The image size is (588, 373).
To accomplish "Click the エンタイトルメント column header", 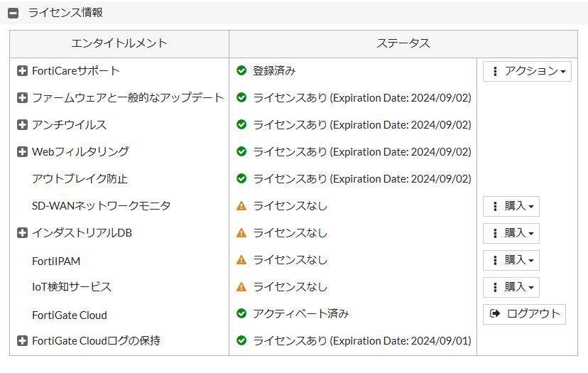I will pyautogui.click(x=119, y=43).
